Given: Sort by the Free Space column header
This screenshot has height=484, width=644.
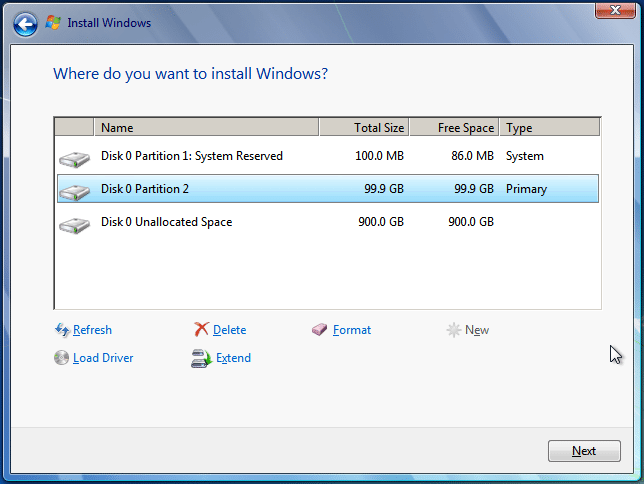Looking at the screenshot, I should point(454,127).
